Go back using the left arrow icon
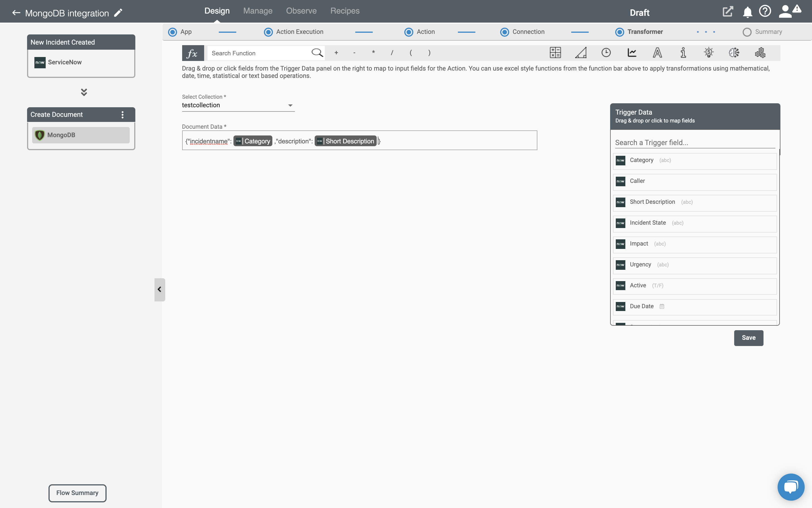 [16, 13]
